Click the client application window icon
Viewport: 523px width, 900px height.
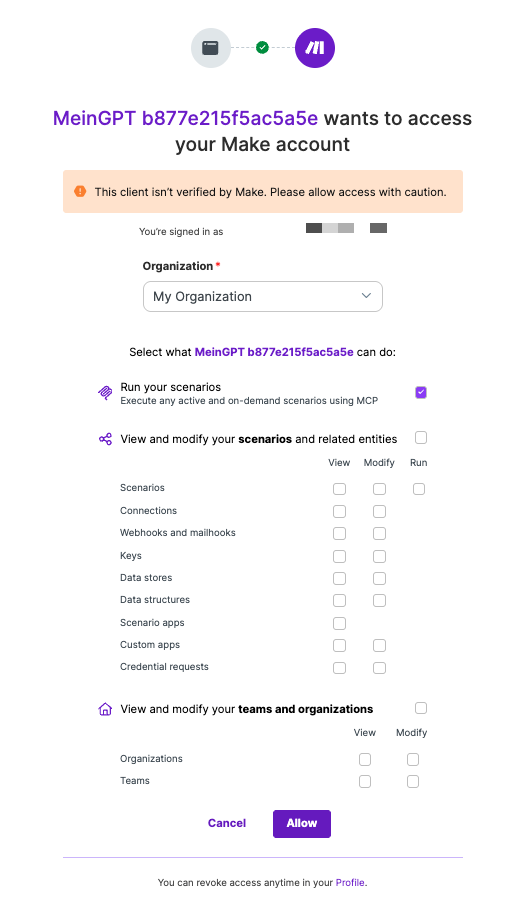pyautogui.click(x=211, y=48)
